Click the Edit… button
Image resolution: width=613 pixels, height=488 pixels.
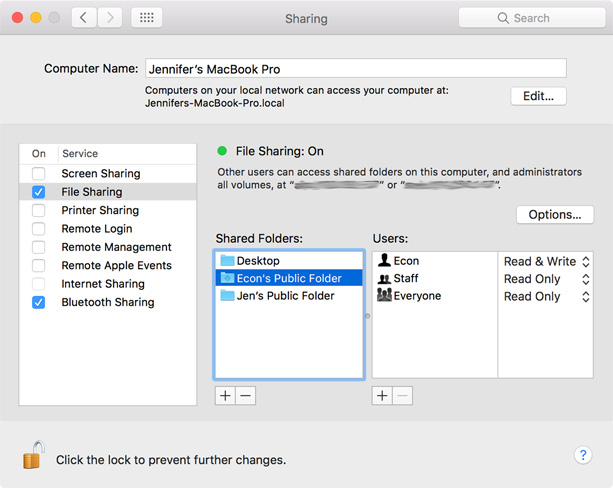point(538,96)
